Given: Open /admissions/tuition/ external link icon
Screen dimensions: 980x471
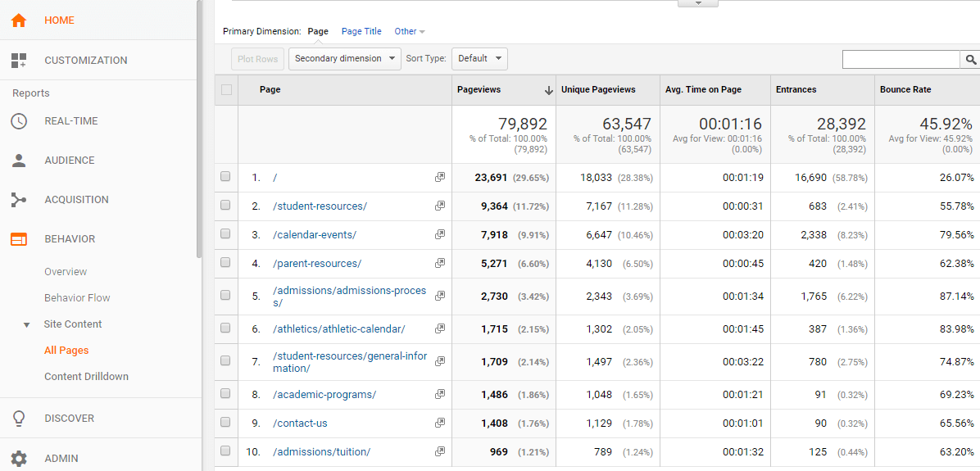Looking at the screenshot, I should [440, 451].
